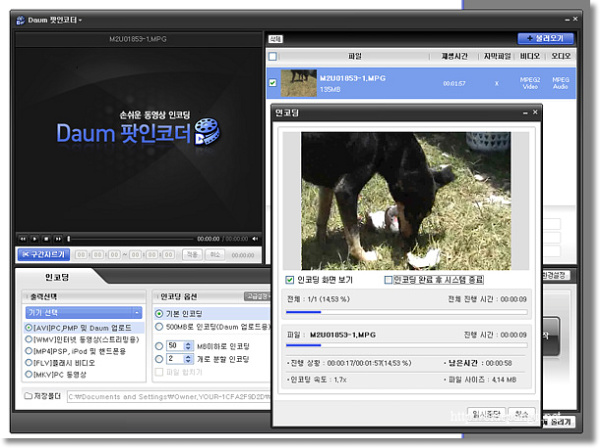600x448 pixels.
Task: Click the encoding preview video frame
Action: (x=406, y=201)
